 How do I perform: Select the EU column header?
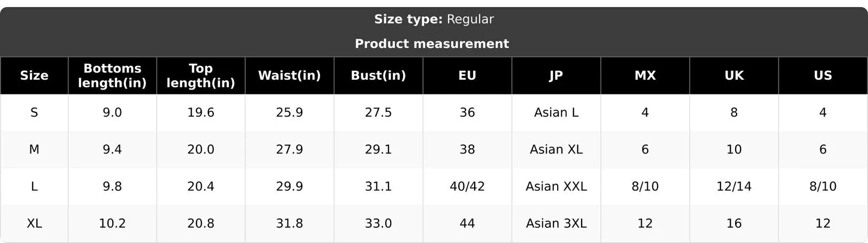click(x=467, y=75)
